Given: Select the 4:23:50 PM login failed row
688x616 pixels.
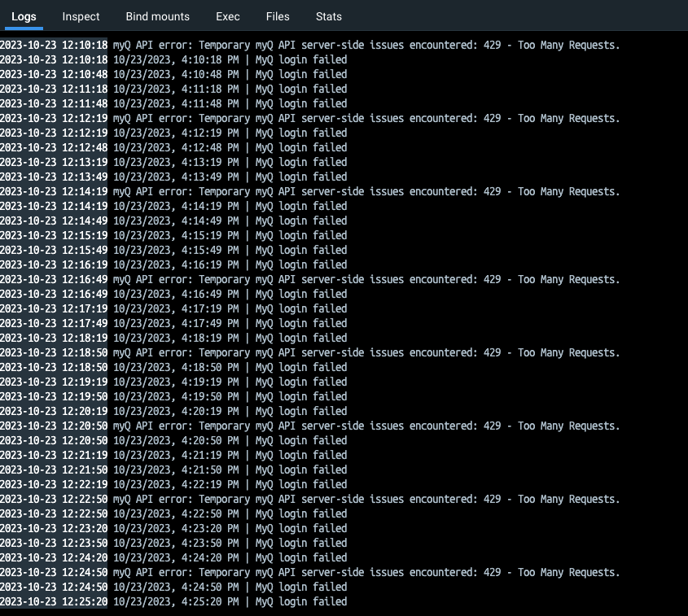Looking at the screenshot, I should pyautogui.click(x=173, y=543).
